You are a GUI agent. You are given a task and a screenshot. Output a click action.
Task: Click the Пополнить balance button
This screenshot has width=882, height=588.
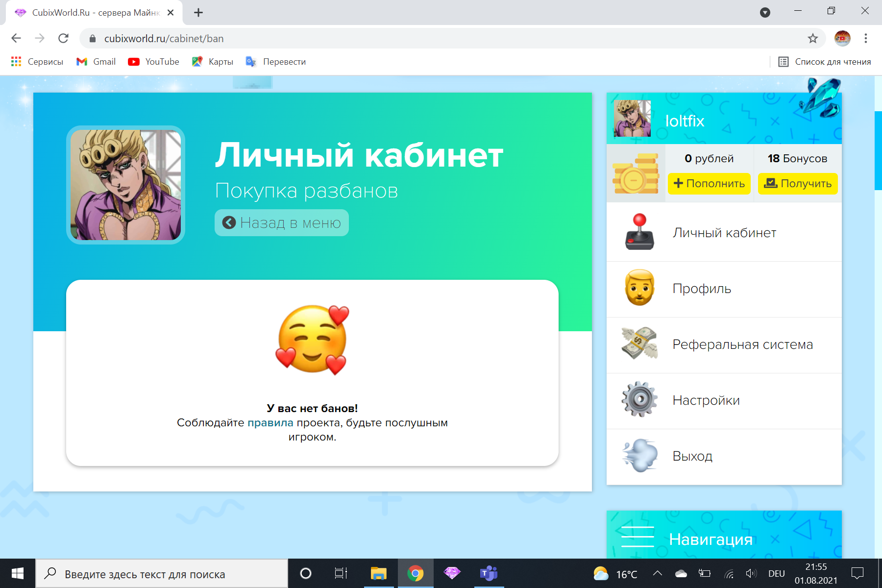pos(709,184)
